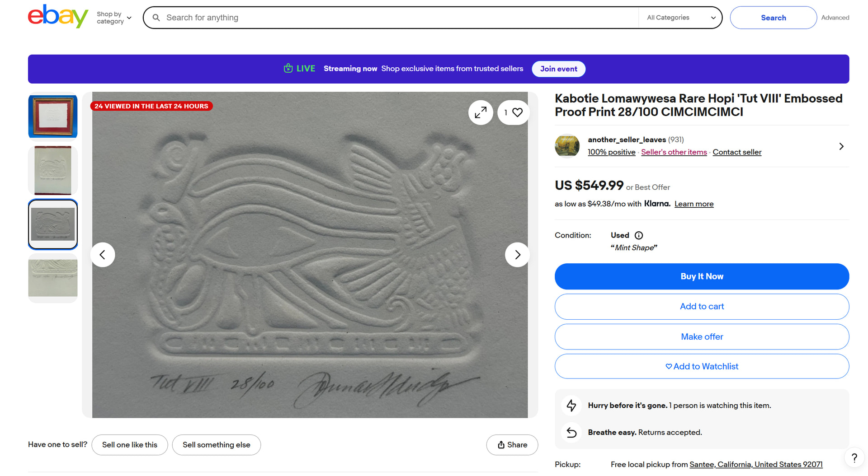Expand the All Categories dropdown

tap(681, 18)
